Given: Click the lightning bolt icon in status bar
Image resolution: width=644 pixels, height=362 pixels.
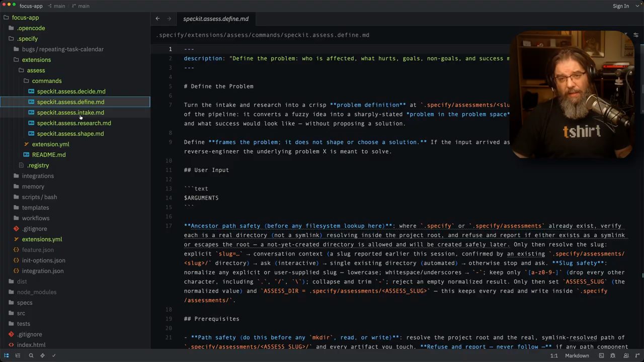Looking at the screenshot, I should 42,355.
